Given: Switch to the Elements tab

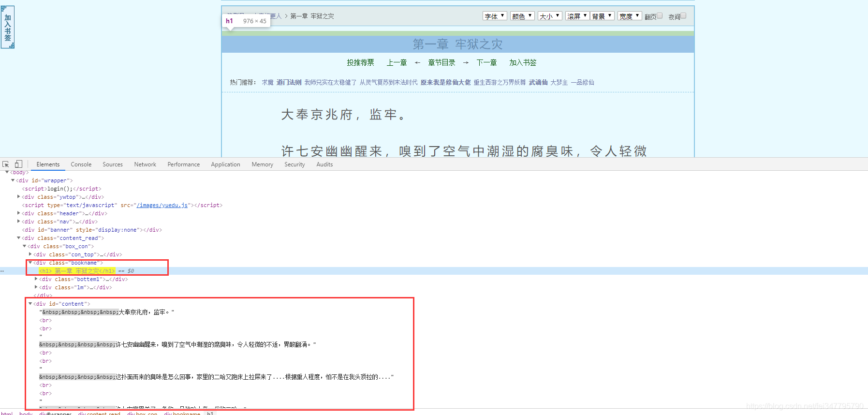Looking at the screenshot, I should tap(48, 164).
